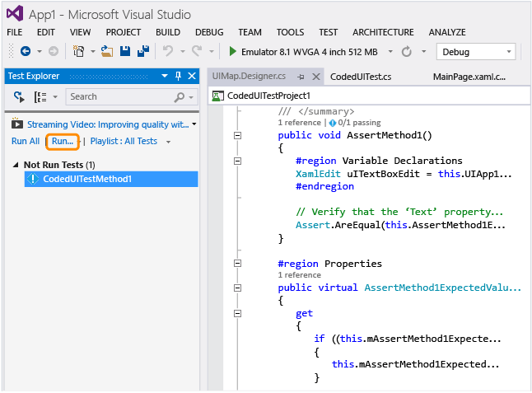Open the Undo history dropdown arrow
This screenshot has width=532, height=393.
tap(183, 52)
